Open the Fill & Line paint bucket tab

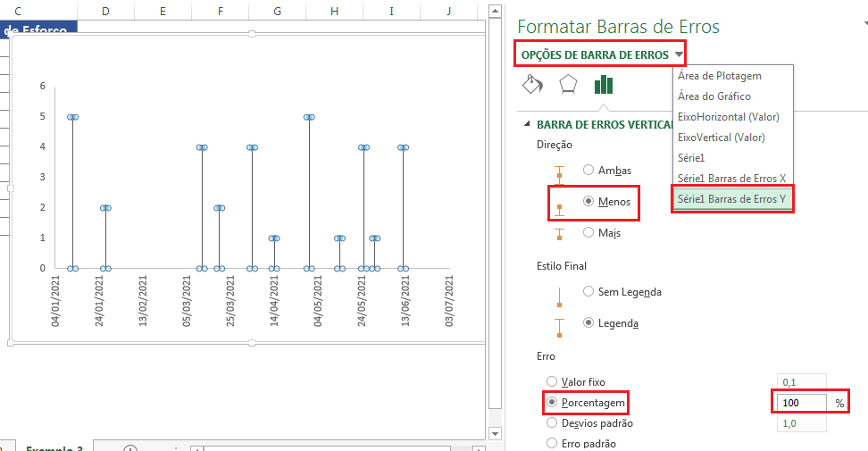[x=531, y=85]
